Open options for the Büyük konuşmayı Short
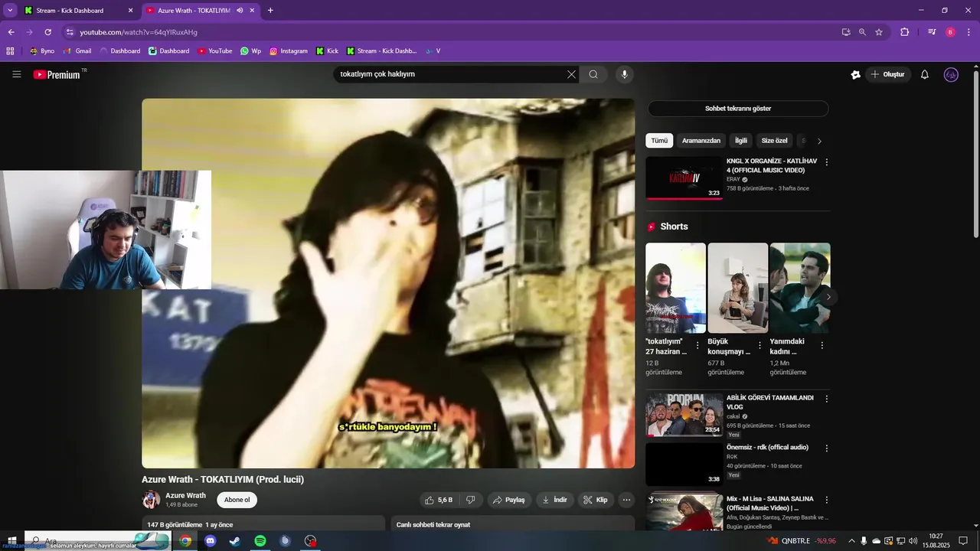Screen dimensions: 980x551 pyautogui.click(x=759, y=346)
